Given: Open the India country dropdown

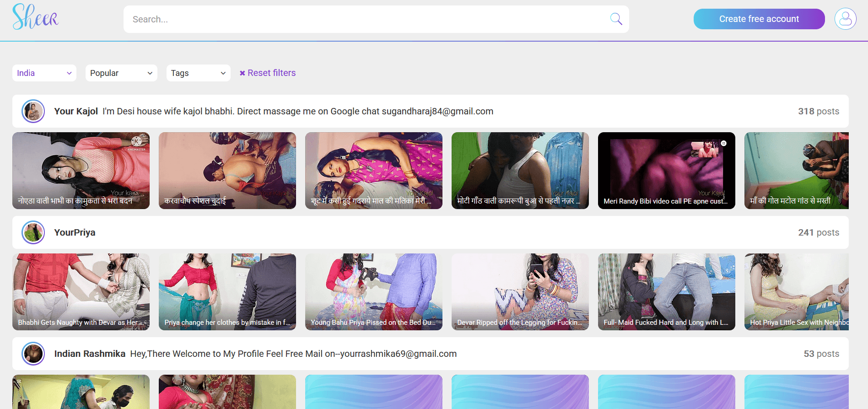Looking at the screenshot, I should point(44,73).
